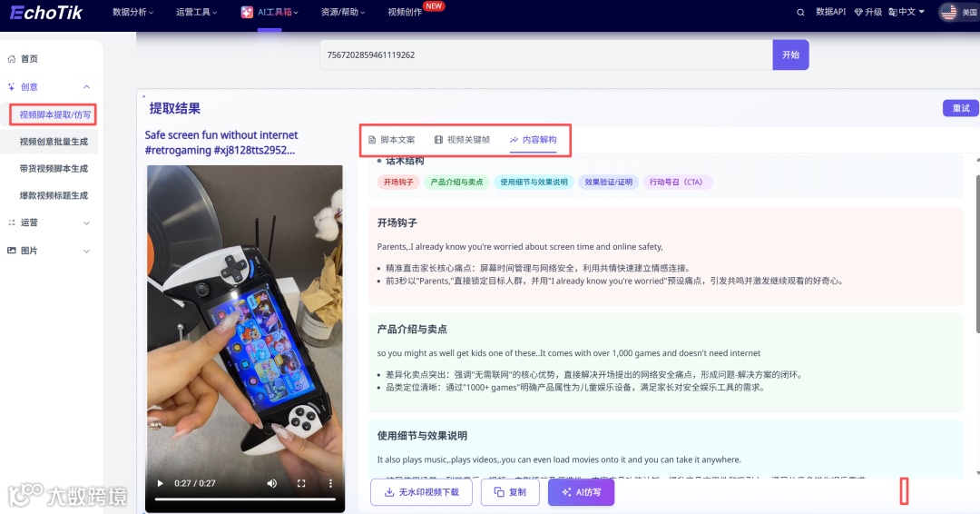Viewport: 980px width, 514px height.
Task: Seek on the video progress bar
Action: (x=245, y=499)
